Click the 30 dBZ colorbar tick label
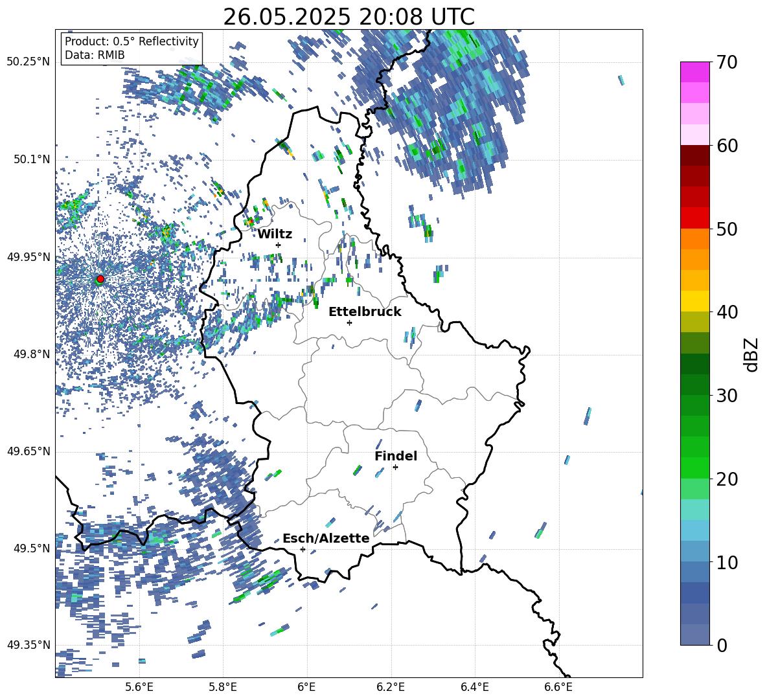Image resolution: width=767 pixels, height=700 pixels. pyautogui.click(x=727, y=396)
